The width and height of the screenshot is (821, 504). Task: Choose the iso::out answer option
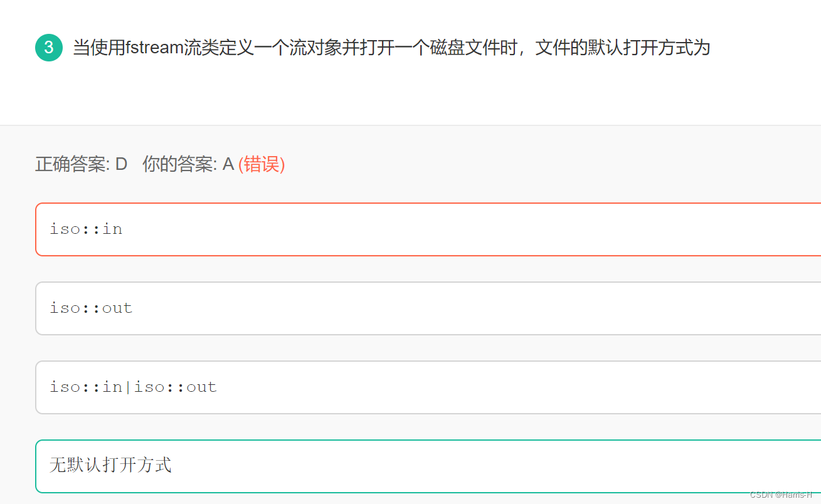(x=428, y=308)
